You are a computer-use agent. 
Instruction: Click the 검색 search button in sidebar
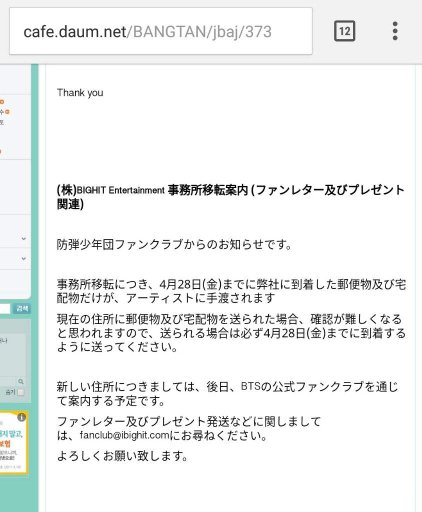(22, 308)
